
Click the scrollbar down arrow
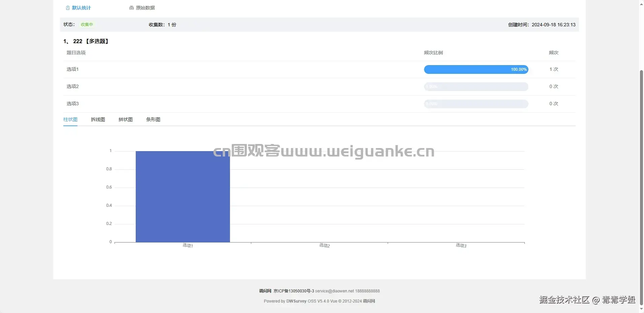[x=641, y=310]
